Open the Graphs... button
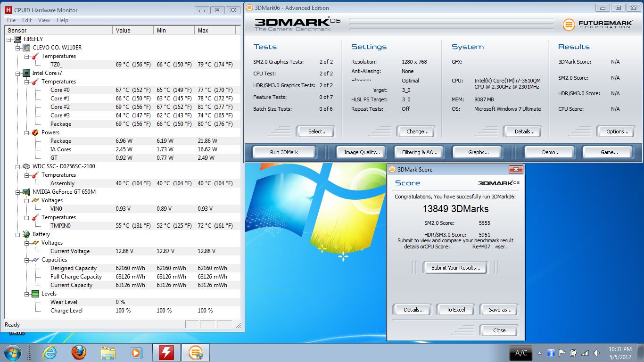The height and width of the screenshot is (362, 644). tap(478, 152)
